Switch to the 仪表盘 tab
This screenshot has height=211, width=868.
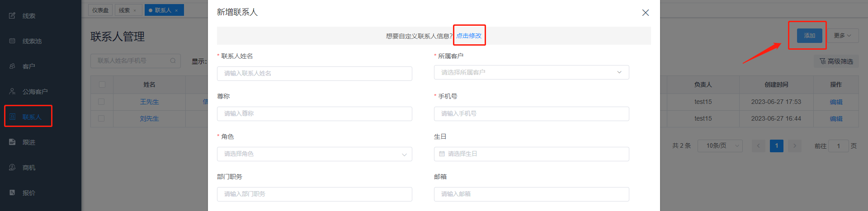(100, 10)
